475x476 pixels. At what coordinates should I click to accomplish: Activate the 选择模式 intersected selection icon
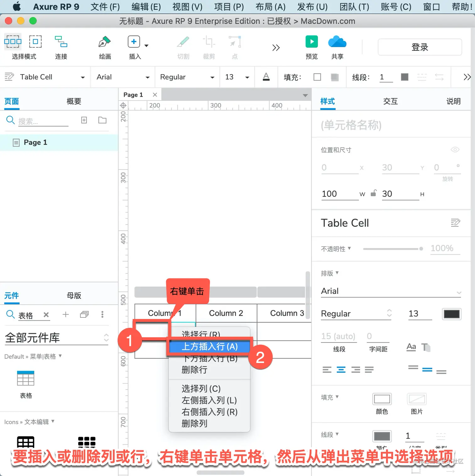[x=13, y=42]
